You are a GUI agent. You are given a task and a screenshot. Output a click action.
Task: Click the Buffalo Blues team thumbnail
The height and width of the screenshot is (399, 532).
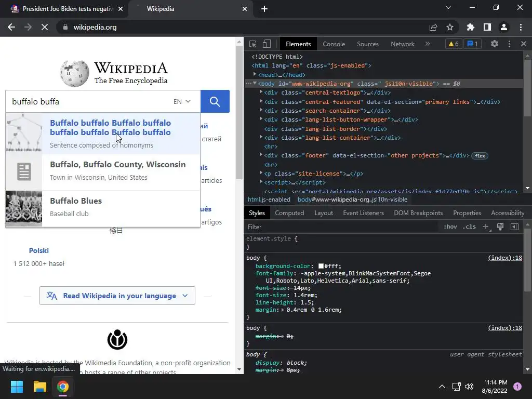click(24, 208)
